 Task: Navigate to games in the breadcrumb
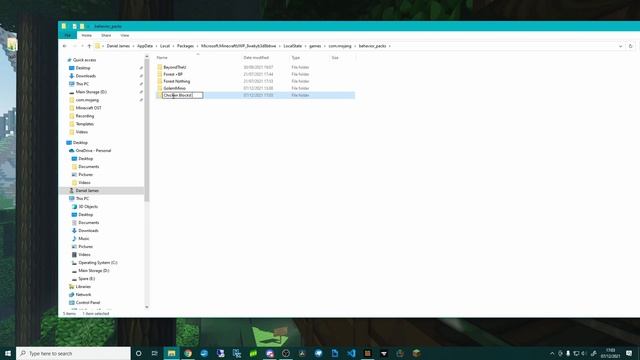coord(315,46)
